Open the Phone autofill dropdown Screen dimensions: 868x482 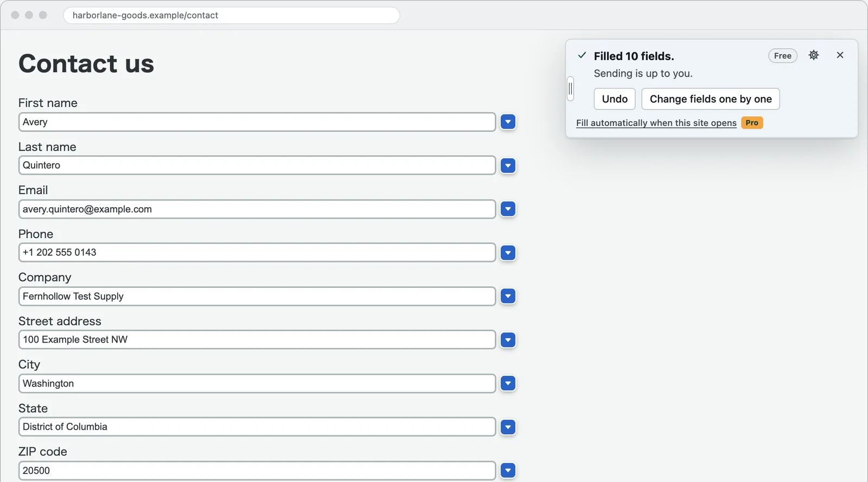click(508, 253)
